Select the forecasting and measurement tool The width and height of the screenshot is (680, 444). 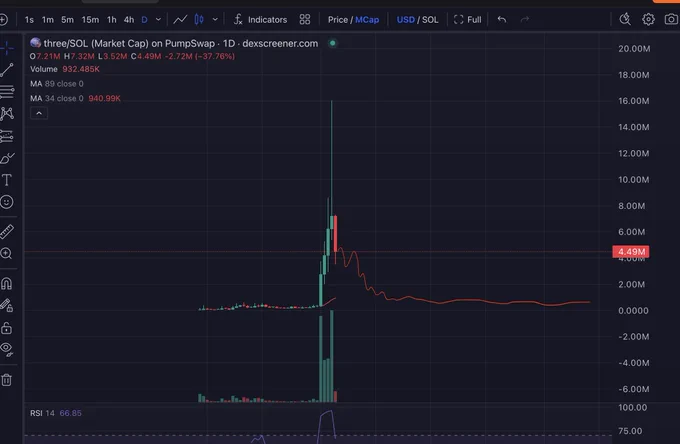[x=7, y=136]
